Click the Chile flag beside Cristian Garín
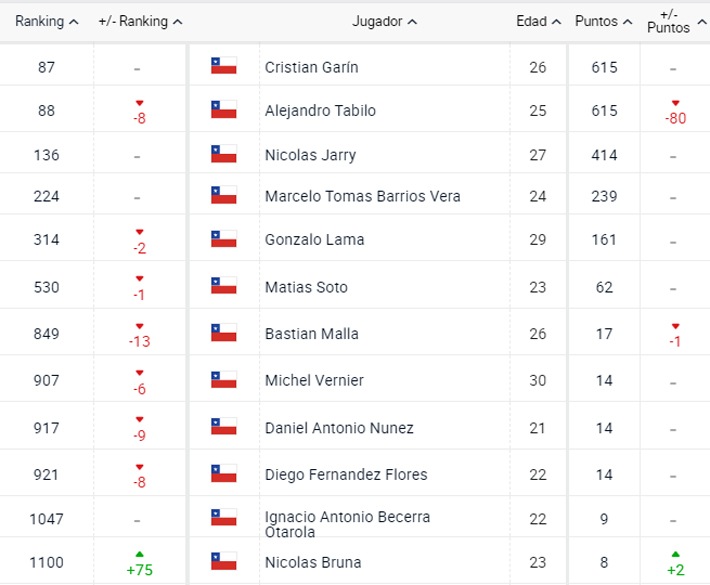This screenshot has height=585, width=710. (x=222, y=67)
